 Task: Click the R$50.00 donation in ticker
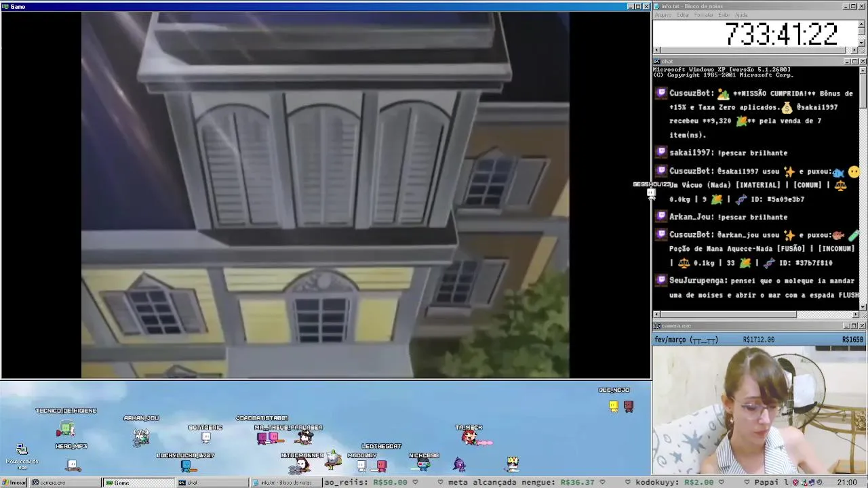[x=390, y=483]
